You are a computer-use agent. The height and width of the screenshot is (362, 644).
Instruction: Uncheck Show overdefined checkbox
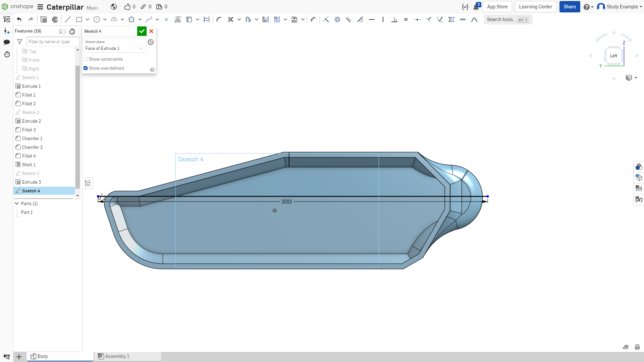pyautogui.click(x=86, y=68)
